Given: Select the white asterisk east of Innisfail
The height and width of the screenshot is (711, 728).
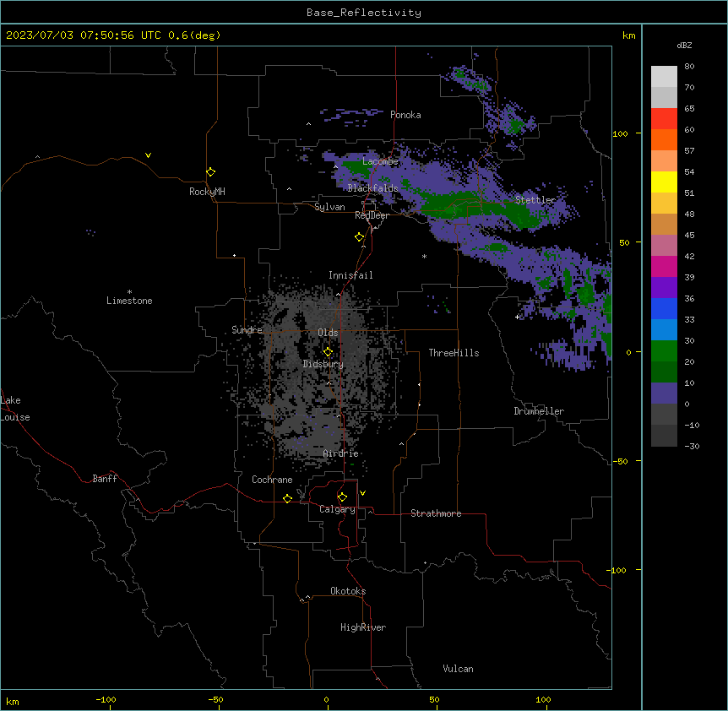Looking at the screenshot, I should [x=424, y=256].
